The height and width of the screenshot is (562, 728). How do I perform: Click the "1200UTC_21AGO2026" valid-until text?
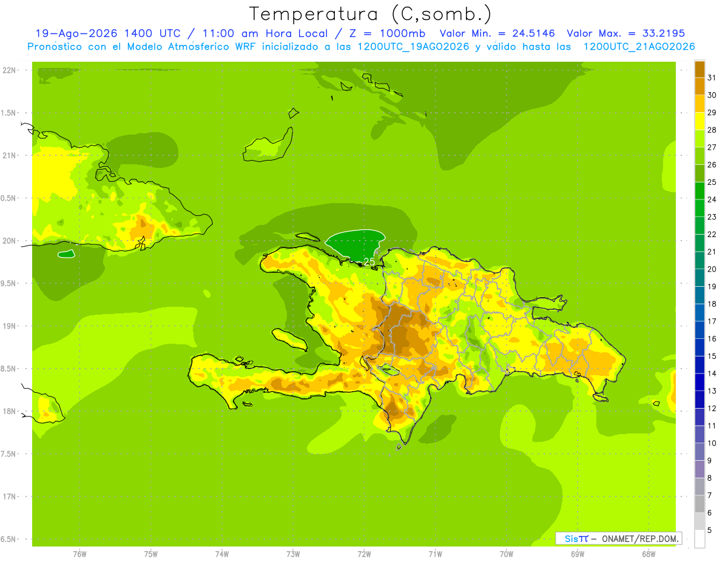[639, 47]
